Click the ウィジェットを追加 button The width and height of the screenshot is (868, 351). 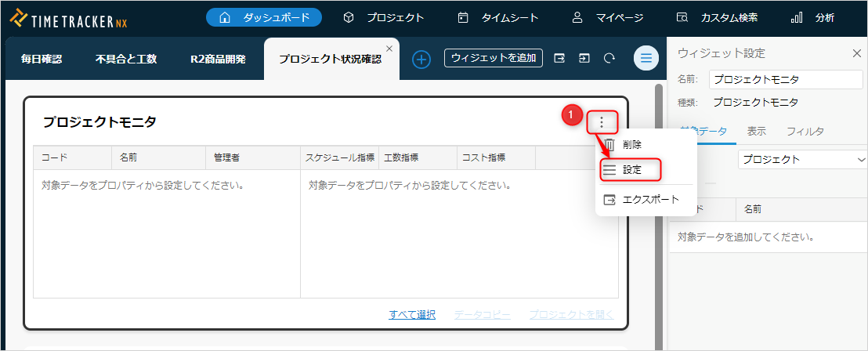pyautogui.click(x=494, y=58)
